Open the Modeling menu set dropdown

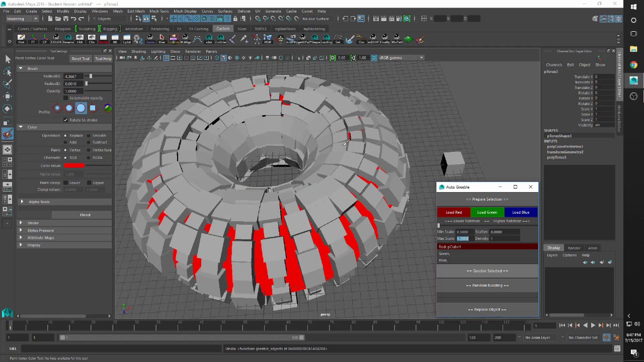pyautogui.click(x=22, y=19)
